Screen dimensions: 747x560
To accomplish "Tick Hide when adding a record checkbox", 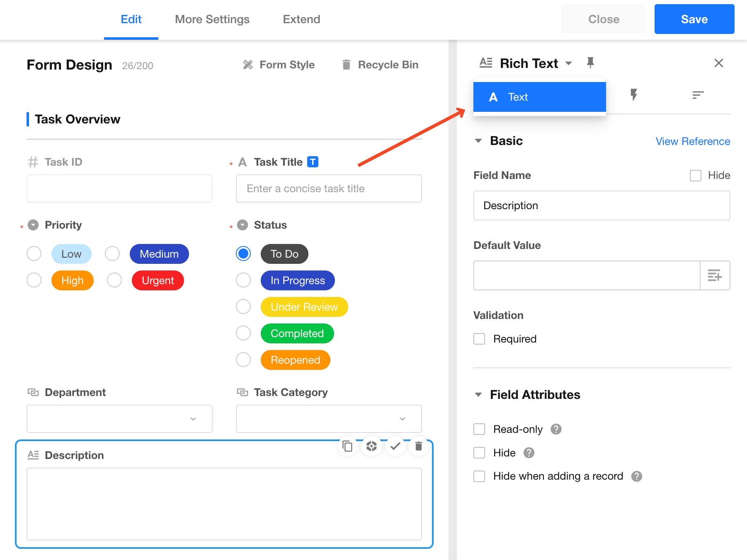I will [479, 476].
